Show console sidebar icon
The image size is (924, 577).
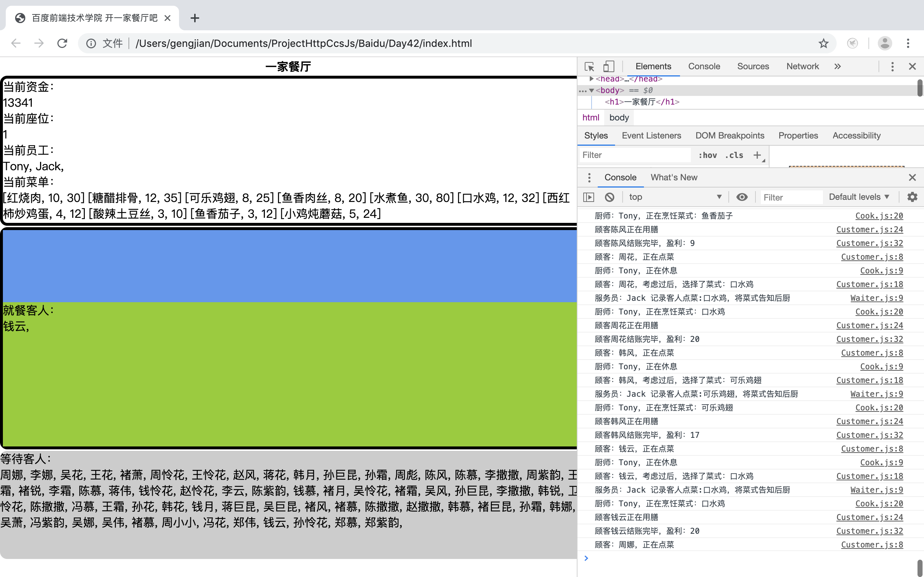pyautogui.click(x=589, y=197)
